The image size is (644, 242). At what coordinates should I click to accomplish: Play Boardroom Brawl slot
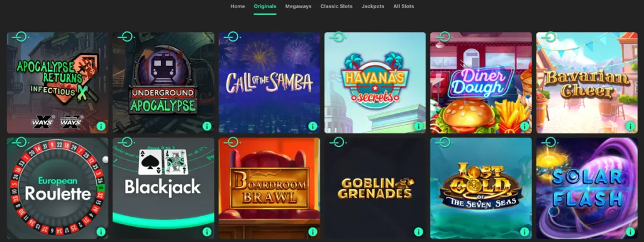(x=269, y=188)
